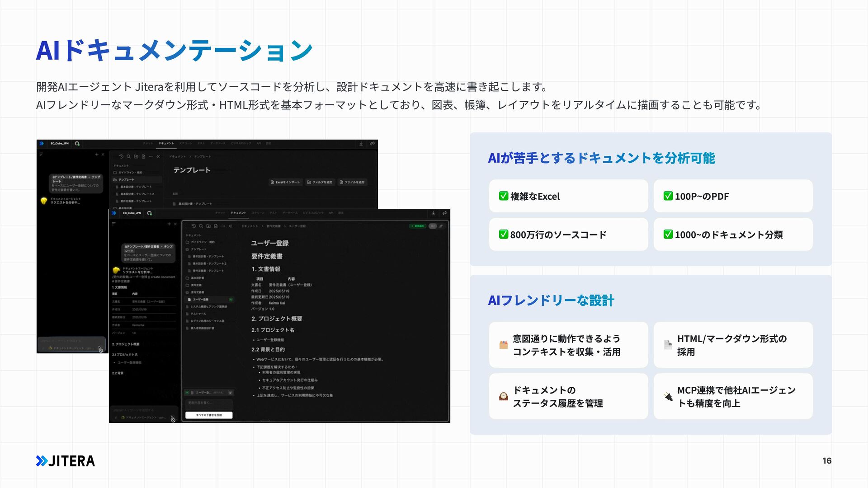Close the back window chat panel with X
Image resolution: width=868 pixels, height=488 pixels.
(103, 155)
